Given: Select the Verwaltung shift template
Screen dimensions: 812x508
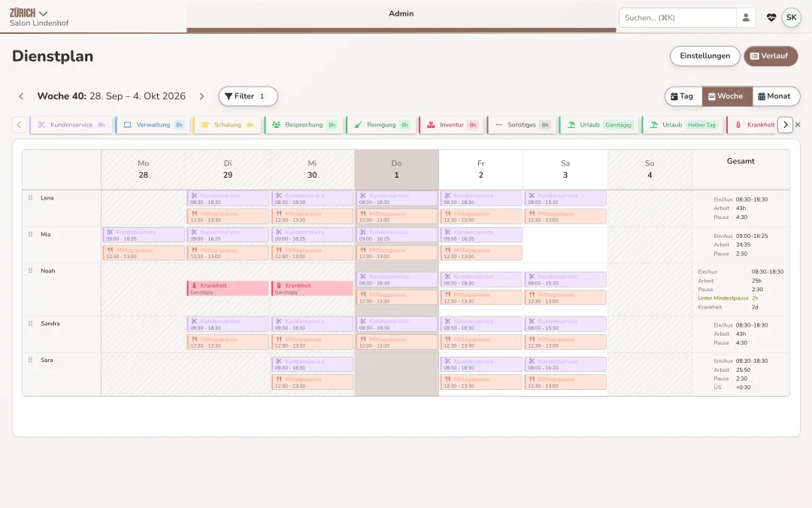Looking at the screenshot, I should point(153,125).
